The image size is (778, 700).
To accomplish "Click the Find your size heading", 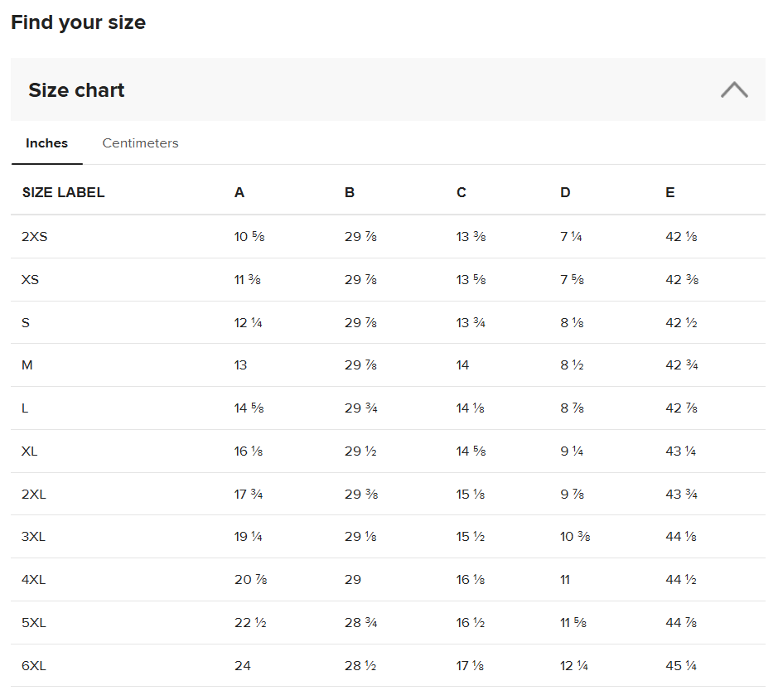I will [78, 22].
